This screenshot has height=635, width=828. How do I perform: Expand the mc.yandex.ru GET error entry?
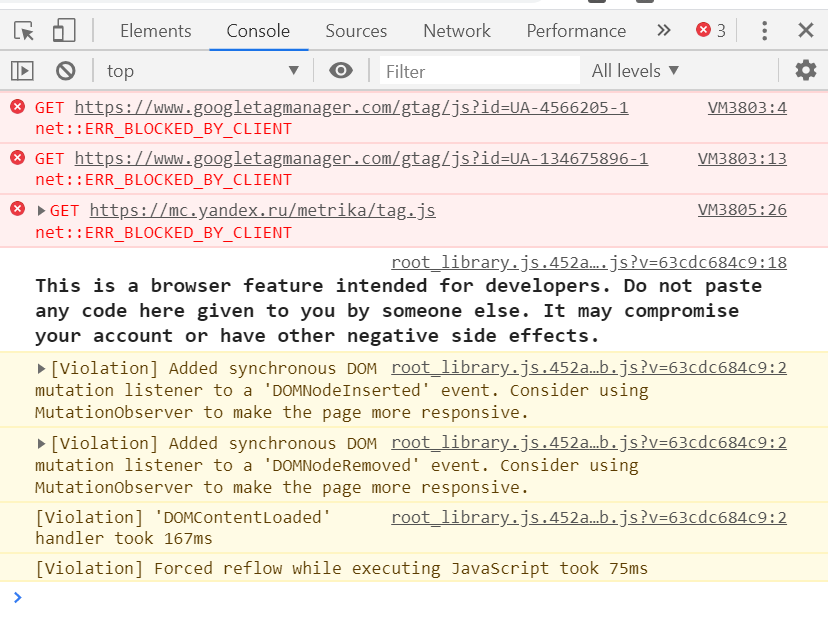[42, 211]
